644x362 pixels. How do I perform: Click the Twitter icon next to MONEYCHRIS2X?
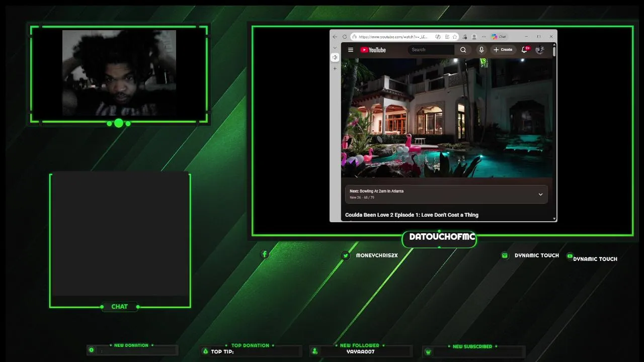345,255
